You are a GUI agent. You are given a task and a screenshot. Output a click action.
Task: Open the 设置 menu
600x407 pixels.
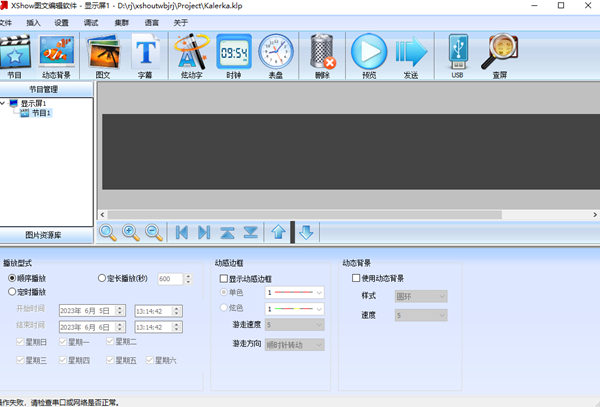[61, 23]
